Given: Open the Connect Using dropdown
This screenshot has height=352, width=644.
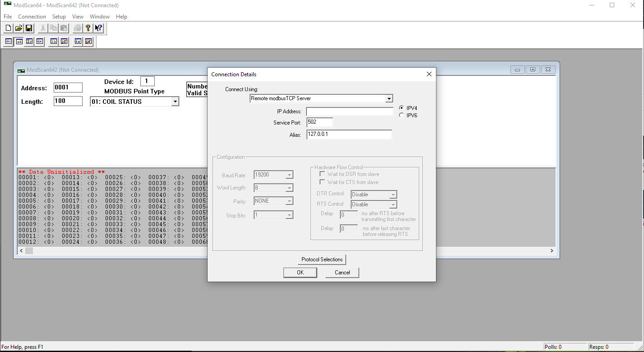Looking at the screenshot, I should pos(389,98).
